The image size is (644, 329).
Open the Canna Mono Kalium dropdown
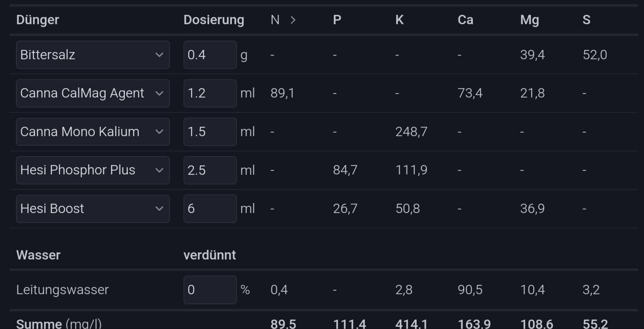(92, 132)
